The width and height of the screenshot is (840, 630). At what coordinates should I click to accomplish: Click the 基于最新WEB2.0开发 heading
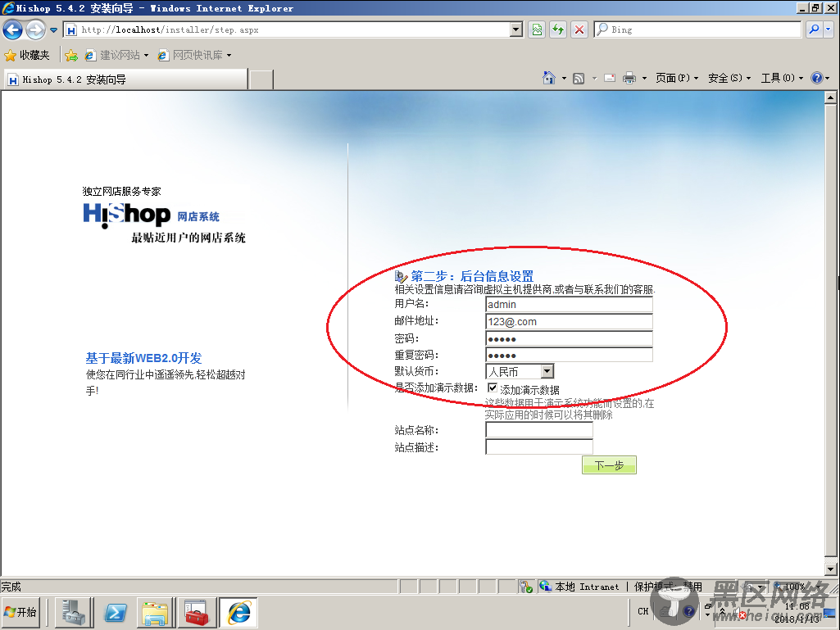(143, 358)
